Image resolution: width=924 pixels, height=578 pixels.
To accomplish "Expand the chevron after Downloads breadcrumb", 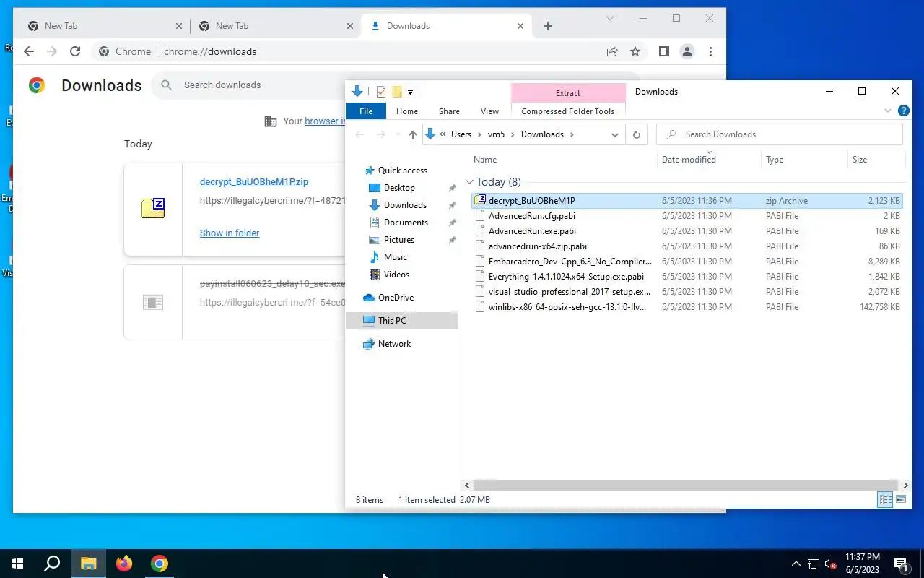I will pyautogui.click(x=572, y=134).
